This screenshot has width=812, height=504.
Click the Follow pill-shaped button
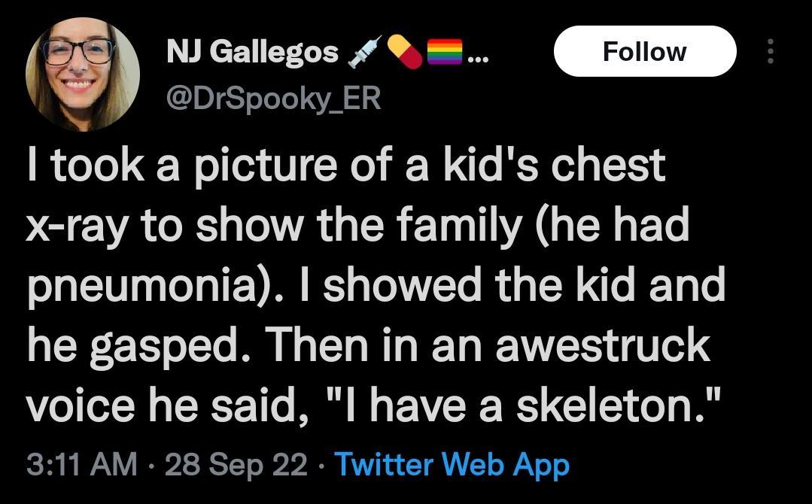pos(645,51)
